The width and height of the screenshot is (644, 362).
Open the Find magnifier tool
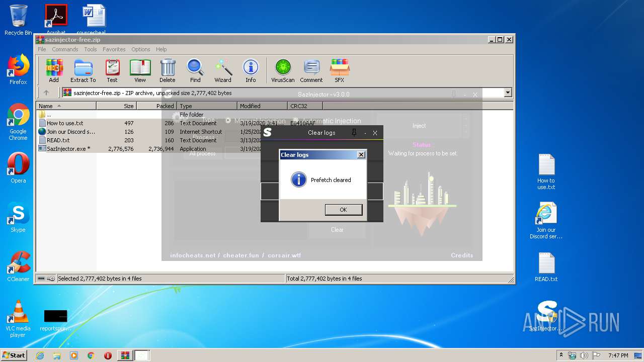[195, 70]
